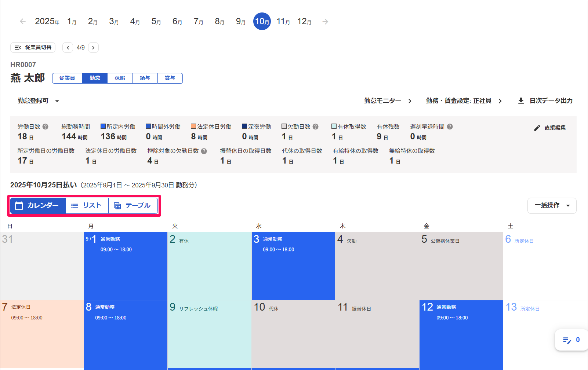Open calendar day 12 通常勤務
588x370 pixels.
coord(461,334)
